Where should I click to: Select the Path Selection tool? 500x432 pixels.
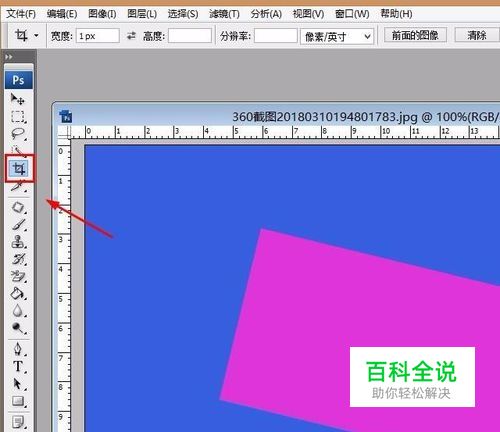[18, 384]
